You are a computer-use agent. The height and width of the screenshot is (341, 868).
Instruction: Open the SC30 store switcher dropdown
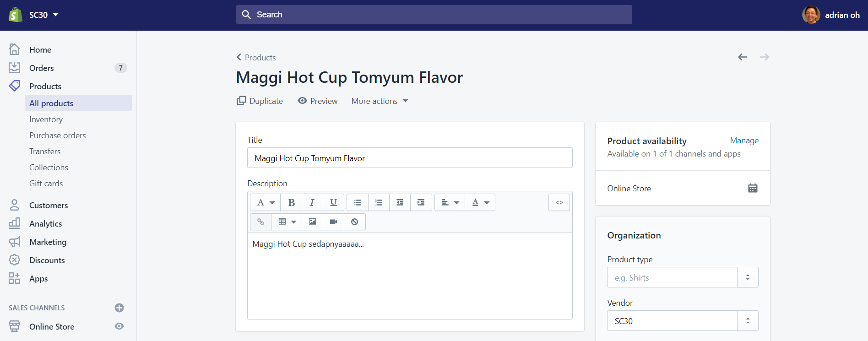[44, 15]
